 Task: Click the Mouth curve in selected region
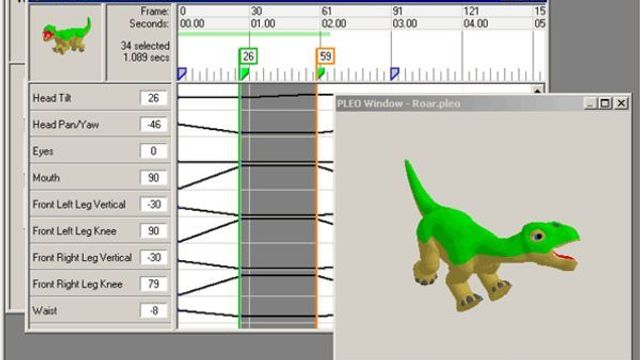(x=278, y=165)
